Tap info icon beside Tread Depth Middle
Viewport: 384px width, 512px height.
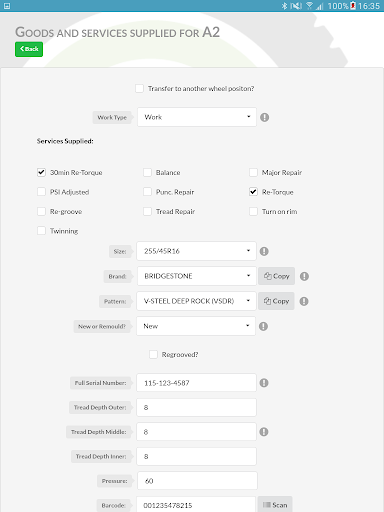click(x=264, y=432)
